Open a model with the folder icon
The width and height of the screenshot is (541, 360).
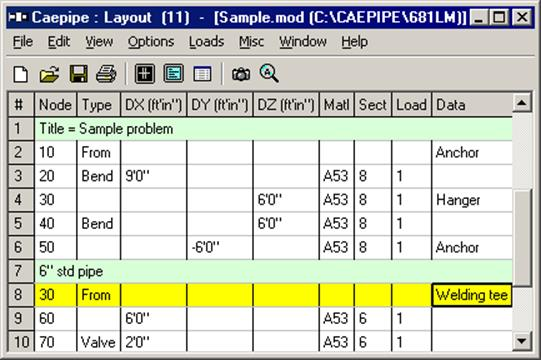pyautogui.click(x=49, y=74)
